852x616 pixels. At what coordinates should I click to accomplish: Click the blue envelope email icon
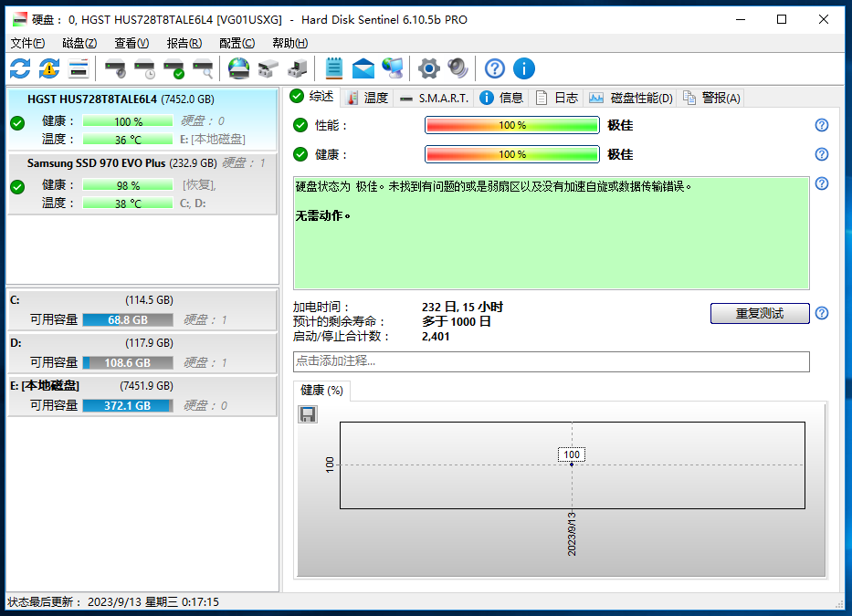coord(363,68)
